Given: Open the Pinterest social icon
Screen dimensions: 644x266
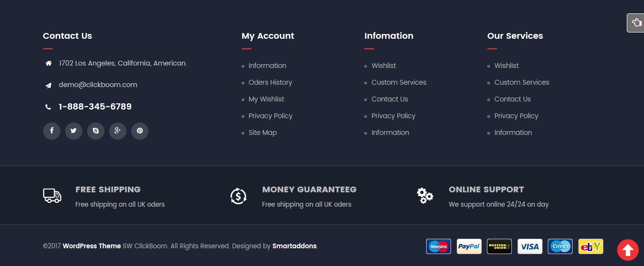Looking at the screenshot, I should [x=140, y=131].
